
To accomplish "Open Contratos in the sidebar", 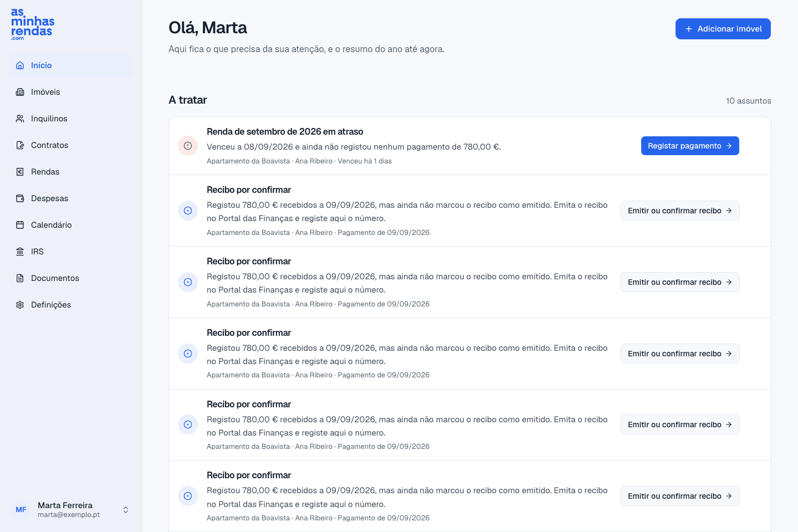I will 70,145.
